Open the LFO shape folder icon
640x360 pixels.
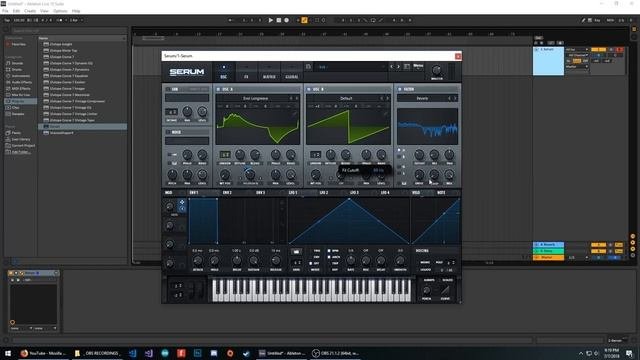pos(296,251)
